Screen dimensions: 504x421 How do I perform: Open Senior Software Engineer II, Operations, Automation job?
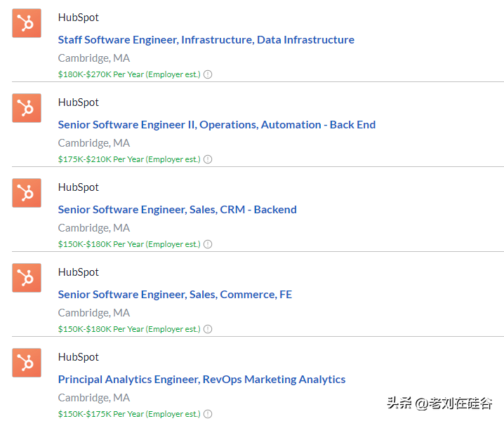(x=216, y=125)
